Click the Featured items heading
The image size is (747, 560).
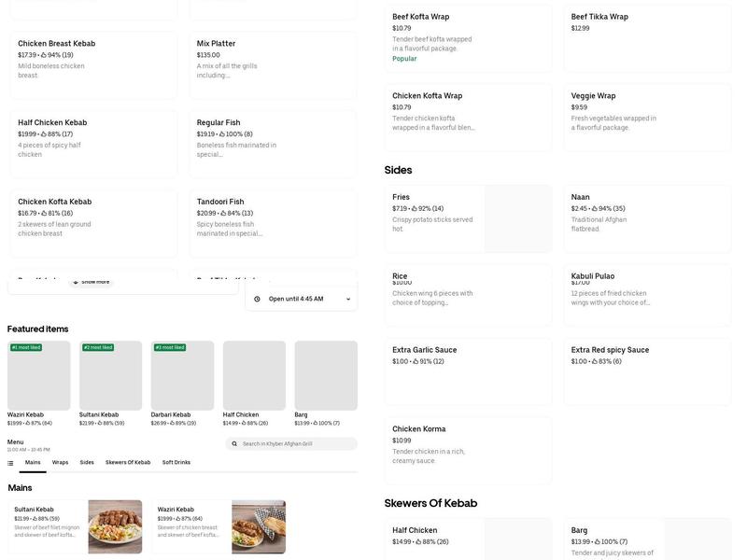(37, 329)
